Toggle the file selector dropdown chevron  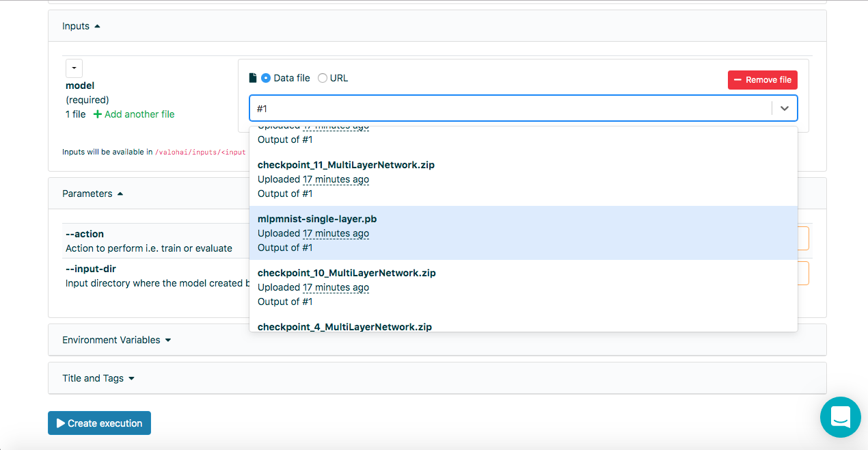click(785, 108)
